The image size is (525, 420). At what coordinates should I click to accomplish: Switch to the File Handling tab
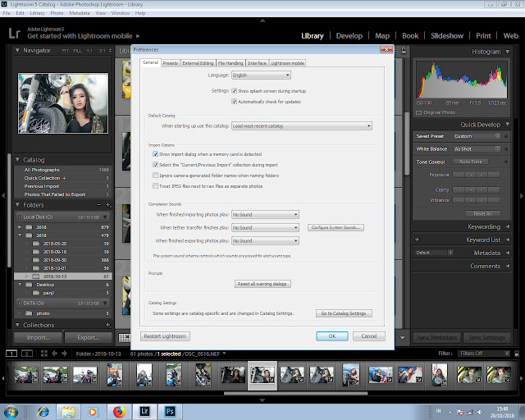coord(231,63)
